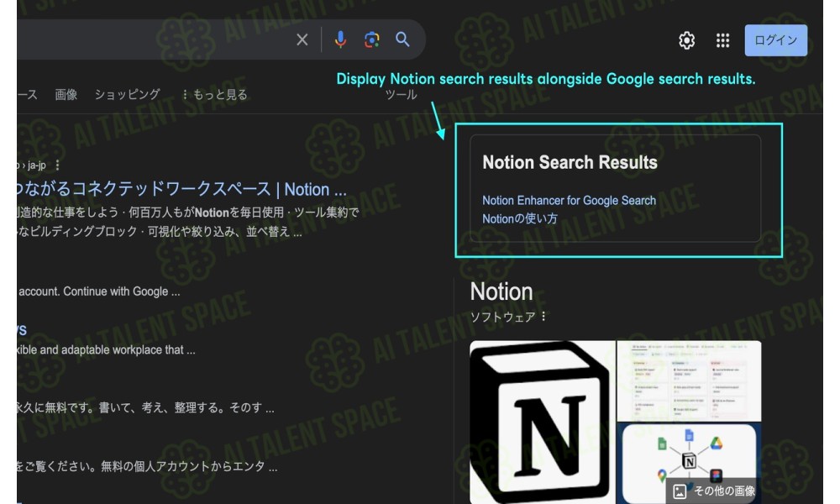Open the コネクテッドワークスペース | Notion result
The height and width of the screenshot is (504, 840).
[181, 189]
